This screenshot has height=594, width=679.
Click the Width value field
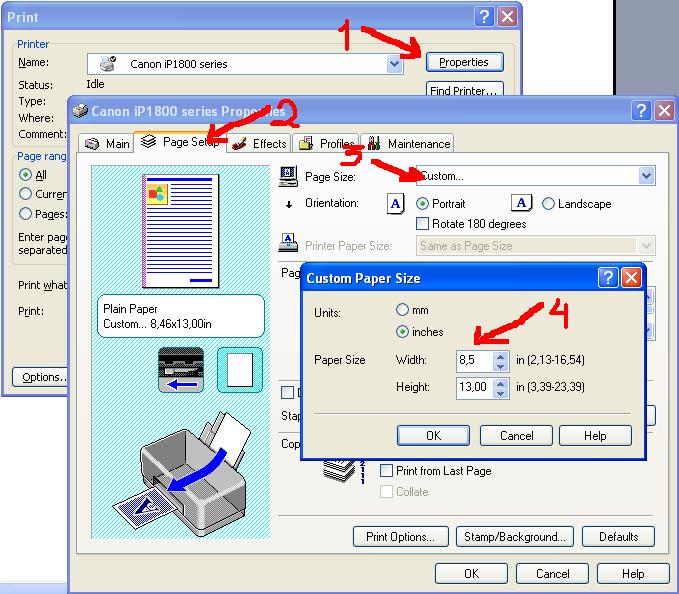pyautogui.click(x=475, y=361)
